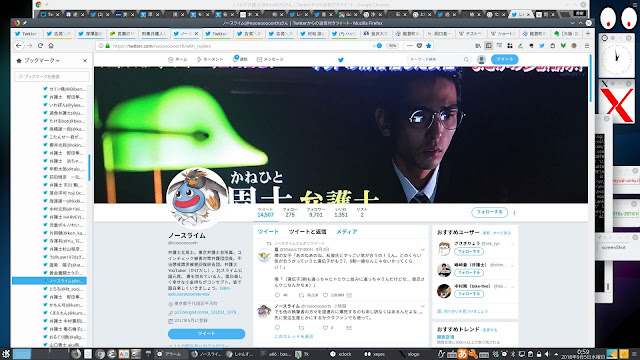Click the Twitter bird logo in the top bar
This screenshot has width=640, height=360.
(x=341, y=60)
